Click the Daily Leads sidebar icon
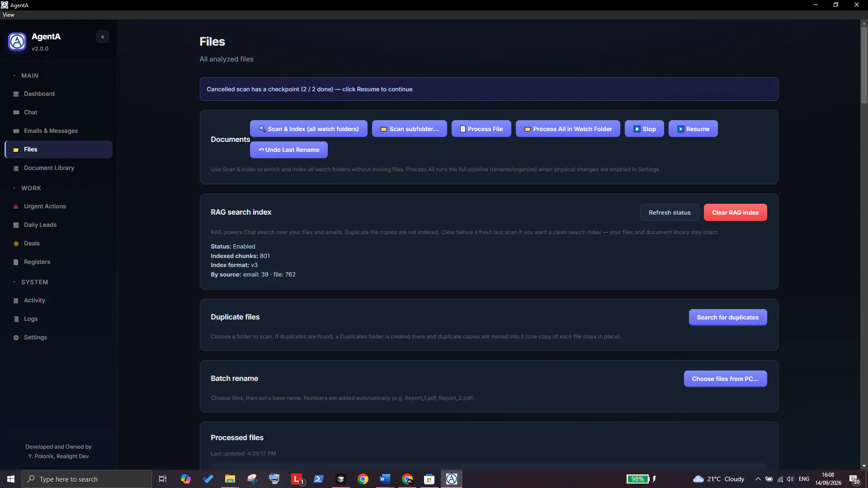The width and height of the screenshot is (868, 488). click(x=16, y=225)
